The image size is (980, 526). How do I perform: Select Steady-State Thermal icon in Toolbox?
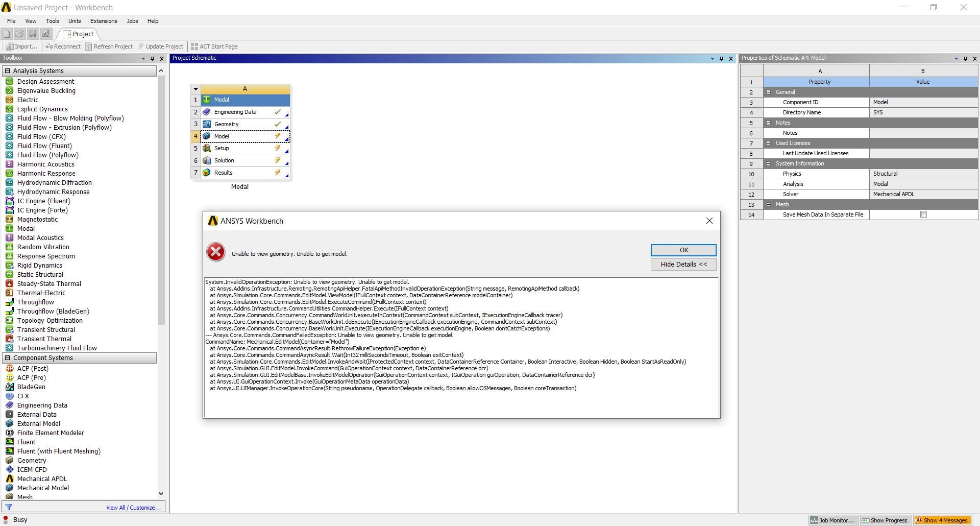click(x=9, y=283)
